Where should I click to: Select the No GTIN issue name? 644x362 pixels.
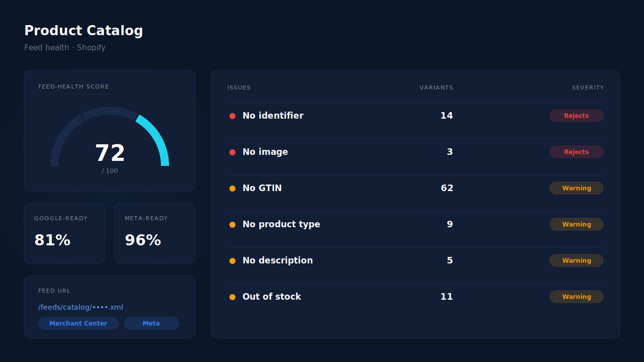point(262,188)
